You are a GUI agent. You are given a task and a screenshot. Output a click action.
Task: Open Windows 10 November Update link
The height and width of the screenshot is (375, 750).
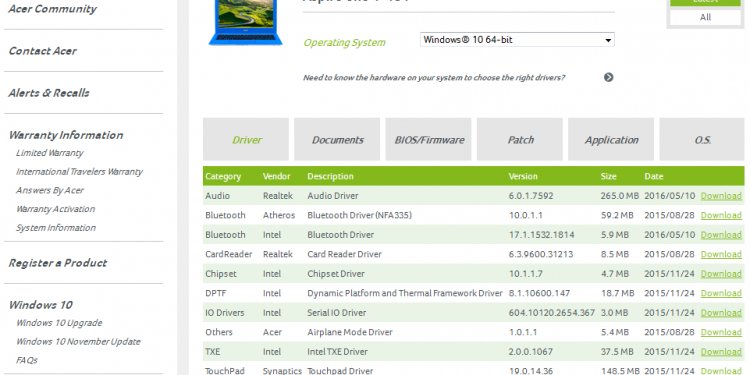[x=78, y=342]
